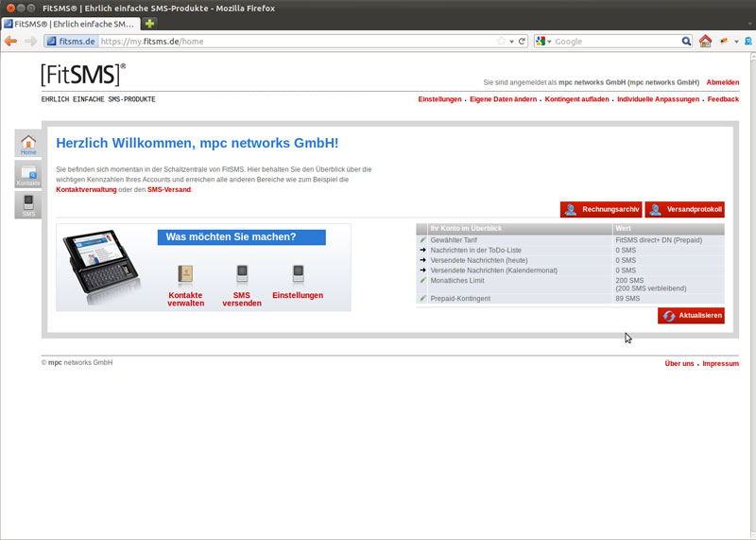756x540 pixels.
Task: Click the browser forward arrow
Action: (30, 41)
